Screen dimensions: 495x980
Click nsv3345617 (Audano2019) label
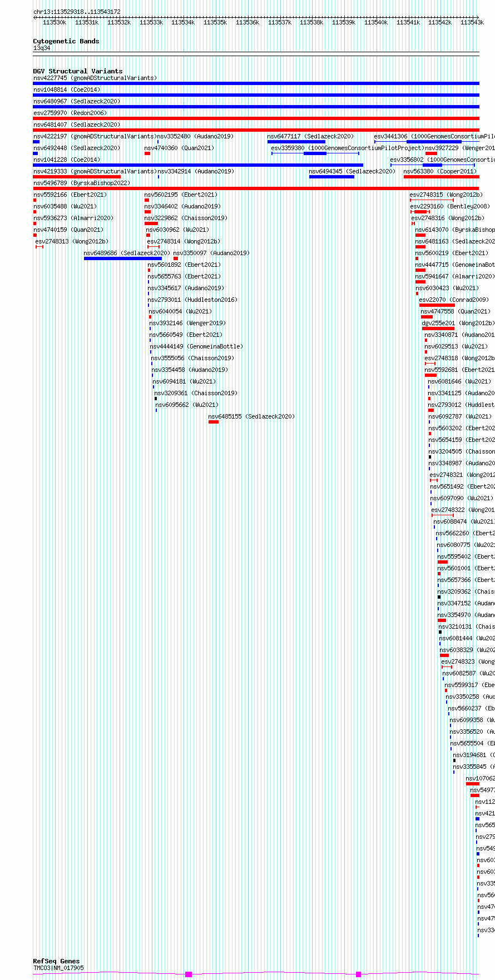(186, 288)
